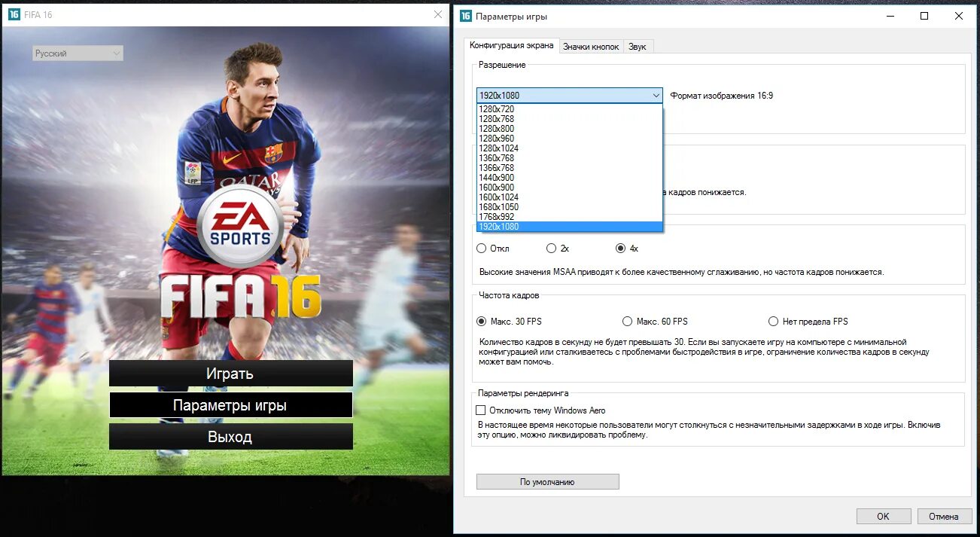This screenshot has height=537, width=980.
Task: Choose highlighted 1920x1080 list entry
Action: pyautogui.click(x=570, y=227)
